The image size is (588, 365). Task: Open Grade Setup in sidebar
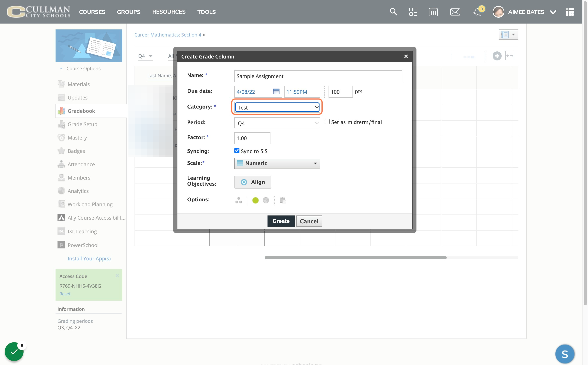(x=82, y=124)
